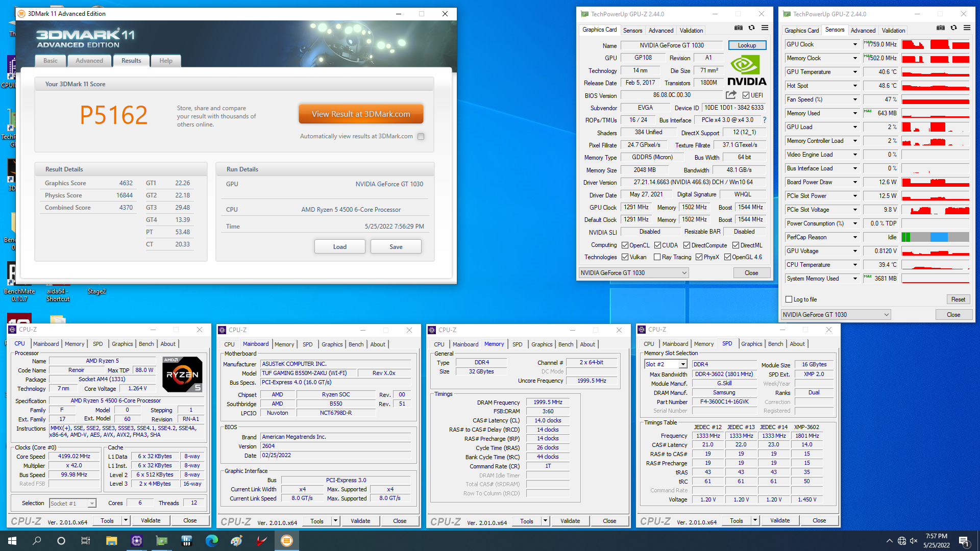Click Validate in the CPU-Z SPD window

pos(780,521)
